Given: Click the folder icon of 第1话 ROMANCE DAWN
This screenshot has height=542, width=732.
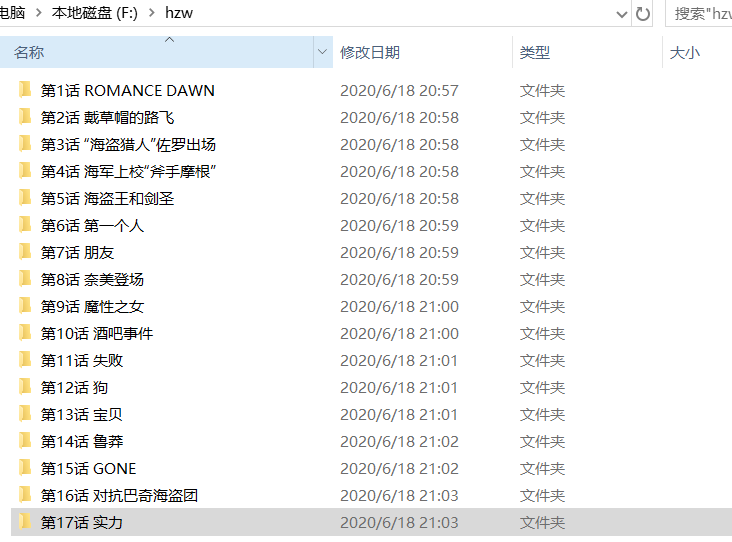Looking at the screenshot, I should click(25, 90).
